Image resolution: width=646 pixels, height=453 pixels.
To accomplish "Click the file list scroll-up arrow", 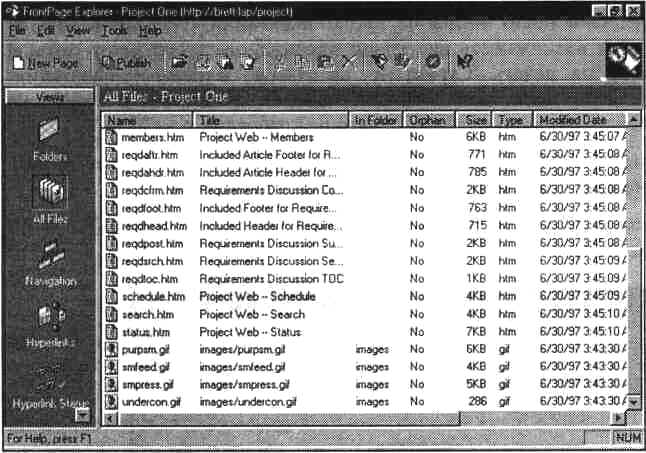I will pos(634,120).
